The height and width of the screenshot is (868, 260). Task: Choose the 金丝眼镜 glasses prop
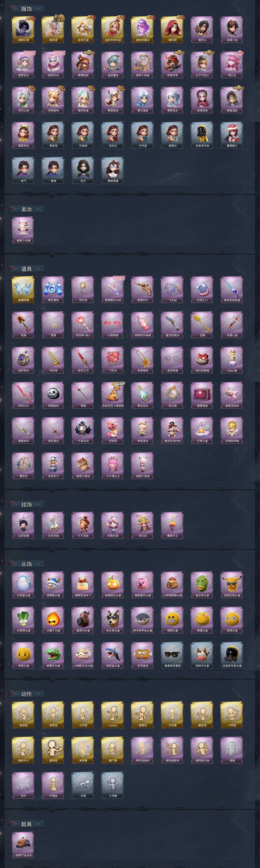pyautogui.click(x=172, y=359)
